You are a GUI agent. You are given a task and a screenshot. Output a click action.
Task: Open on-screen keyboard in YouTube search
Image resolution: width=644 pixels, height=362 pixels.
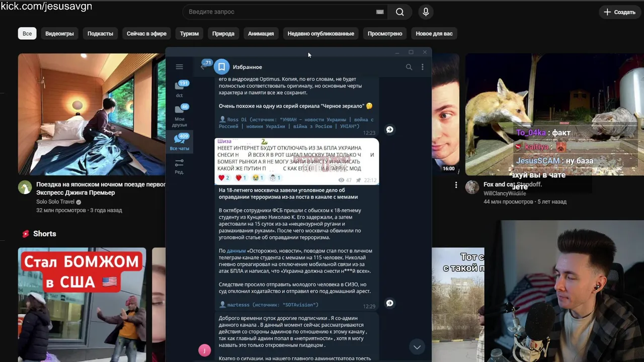pyautogui.click(x=380, y=12)
